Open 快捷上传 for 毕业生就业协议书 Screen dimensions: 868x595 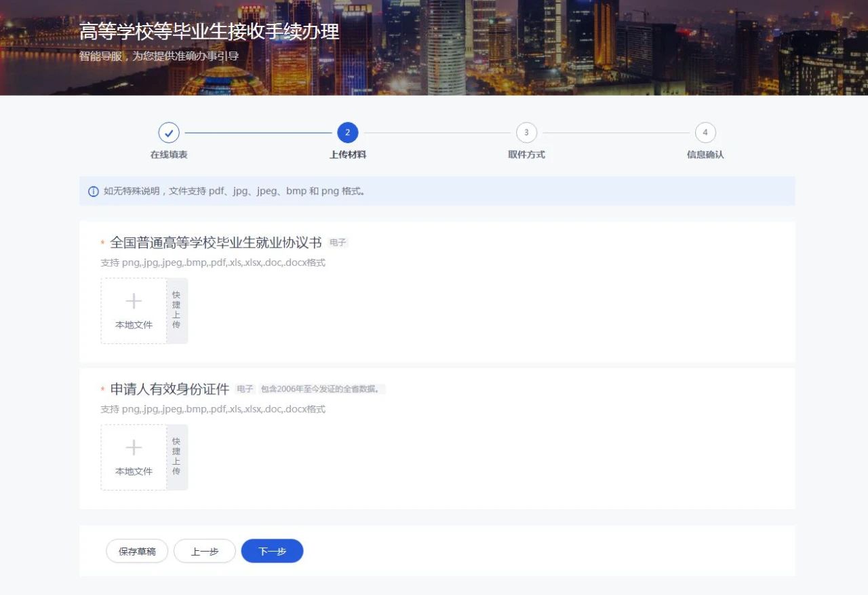point(176,311)
